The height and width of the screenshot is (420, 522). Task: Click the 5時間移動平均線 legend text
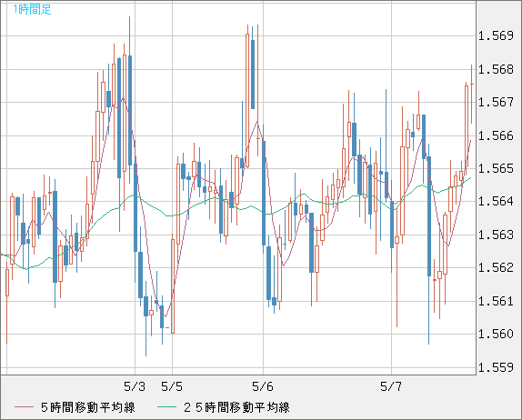click(88, 407)
